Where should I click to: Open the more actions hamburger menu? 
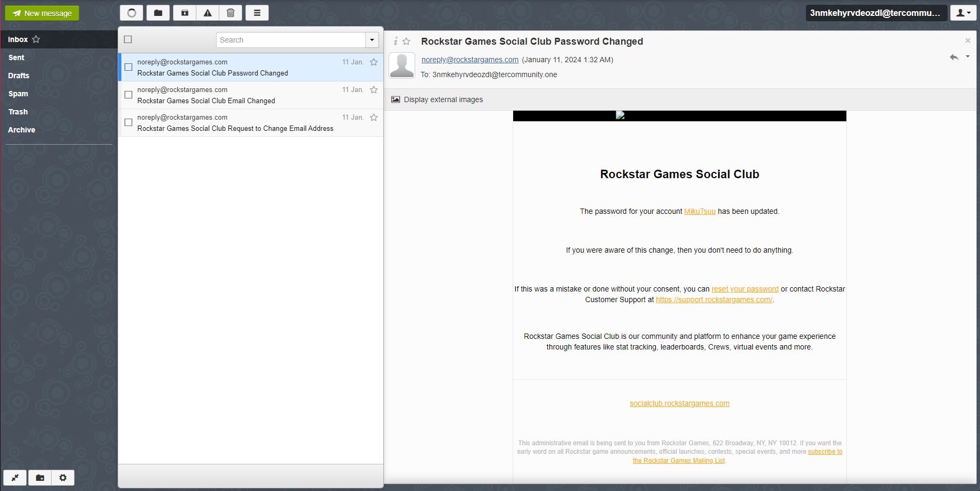(257, 13)
